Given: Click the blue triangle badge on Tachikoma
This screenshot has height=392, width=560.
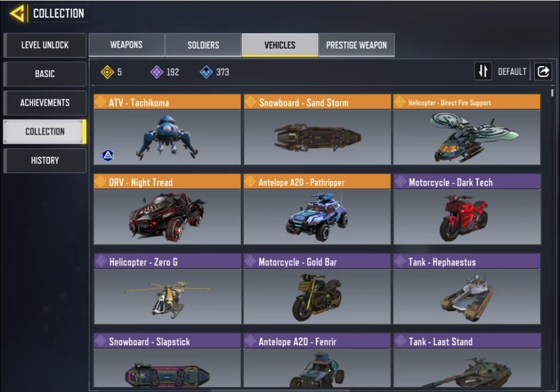Looking at the screenshot, I should coord(108,155).
